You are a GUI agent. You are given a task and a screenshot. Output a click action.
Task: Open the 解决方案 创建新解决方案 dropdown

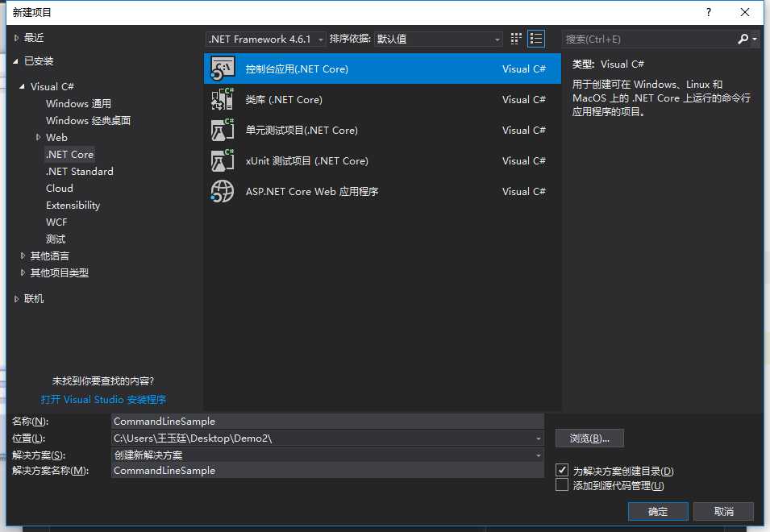click(x=327, y=455)
